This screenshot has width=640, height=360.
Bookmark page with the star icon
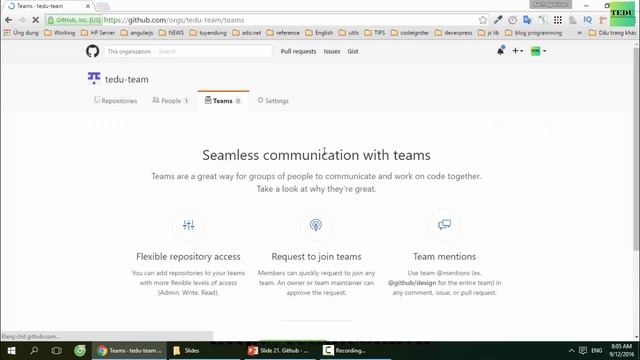click(483, 20)
